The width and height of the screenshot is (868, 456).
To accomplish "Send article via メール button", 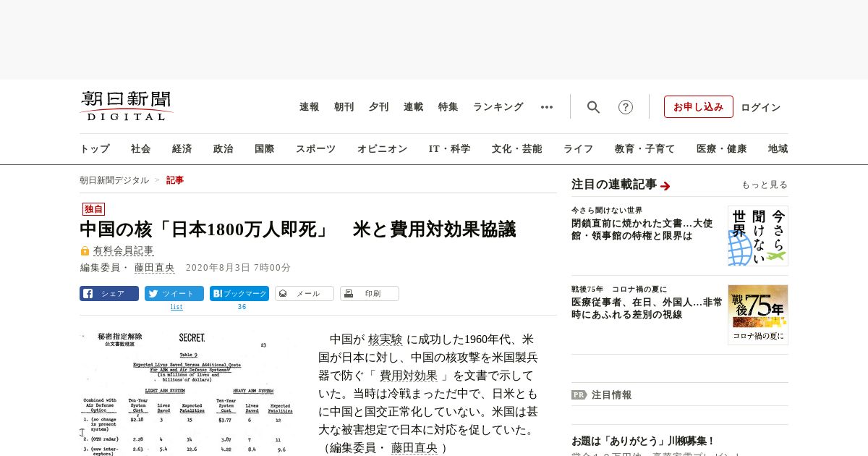I will (x=305, y=293).
